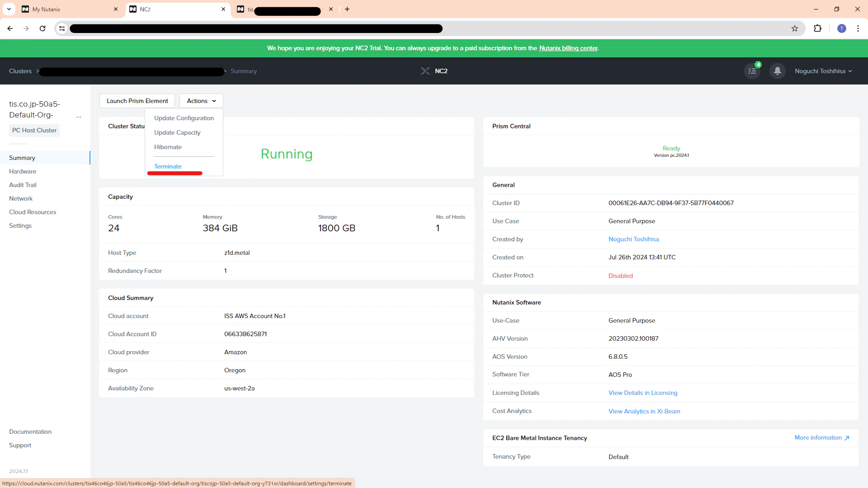Select Update Configuration from Actions menu
Screen dimensions: 868x488
[184, 118]
